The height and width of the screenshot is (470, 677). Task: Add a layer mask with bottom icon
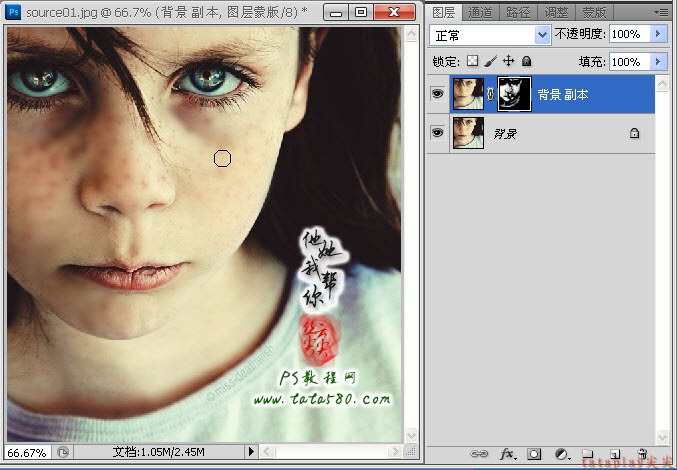click(x=534, y=454)
